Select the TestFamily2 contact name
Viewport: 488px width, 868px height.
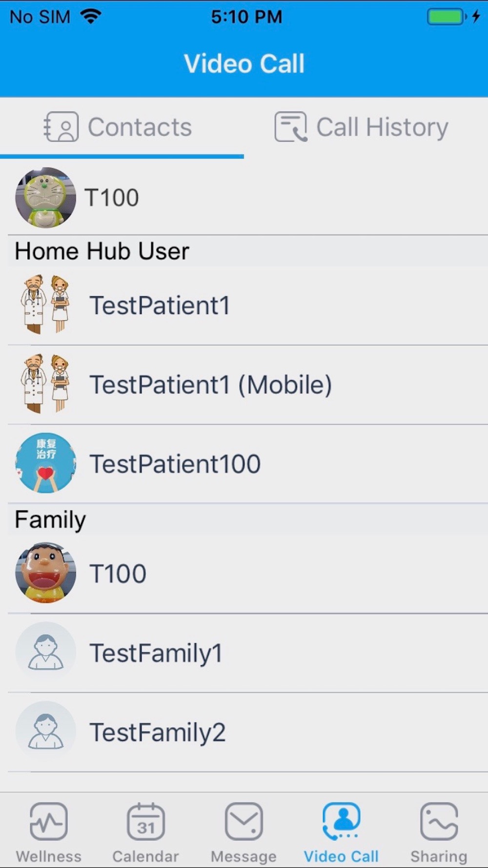pyautogui.click(x=157, y=732)
